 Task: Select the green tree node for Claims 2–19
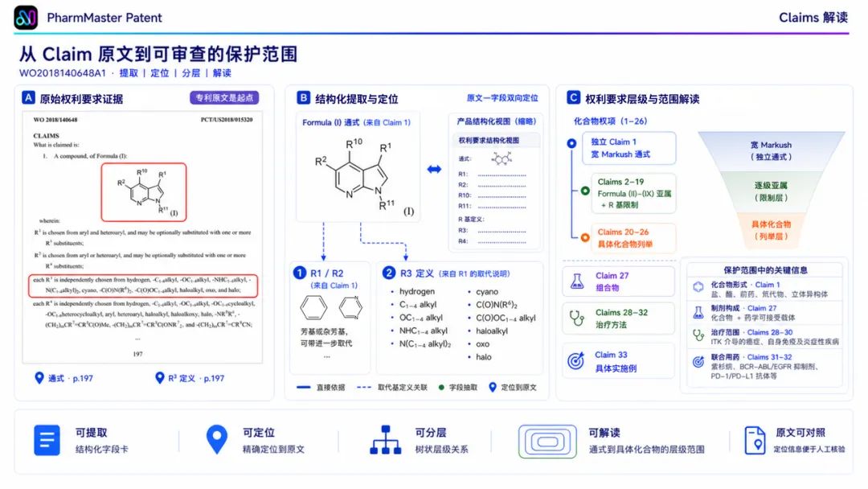pos(585,191)
